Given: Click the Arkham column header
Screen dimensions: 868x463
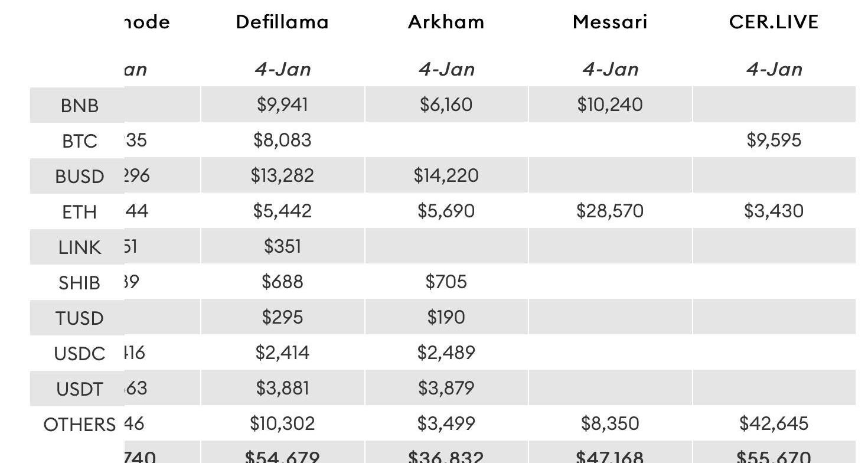Looking at the screenshot, I should (446, 22).
